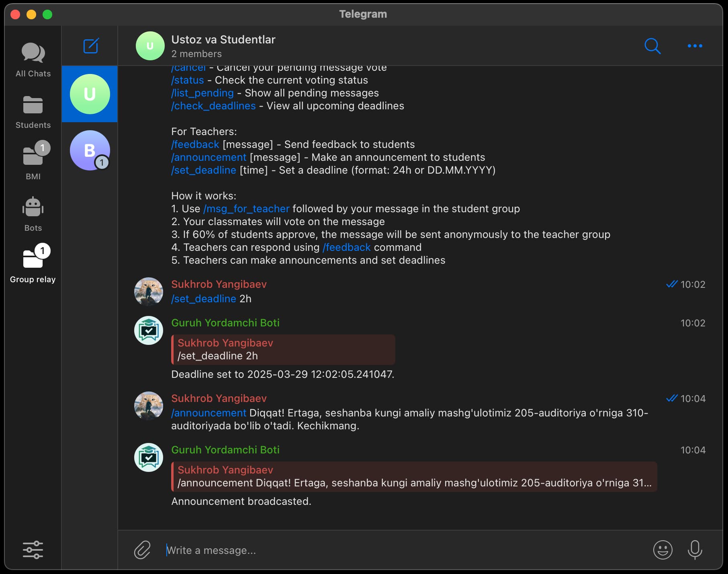Click Sukhrob Yangibaev name on 10:02 message
The width and height of the screenshot is (728, 574).
pos(219,284)
